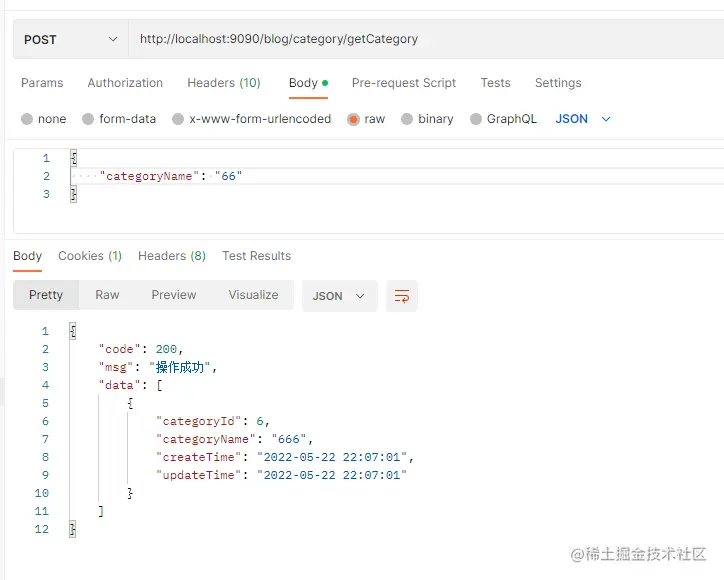Click the "msg": "操作成功" response line
This screenshot has height=580, width=724.
tap(157, 367)
